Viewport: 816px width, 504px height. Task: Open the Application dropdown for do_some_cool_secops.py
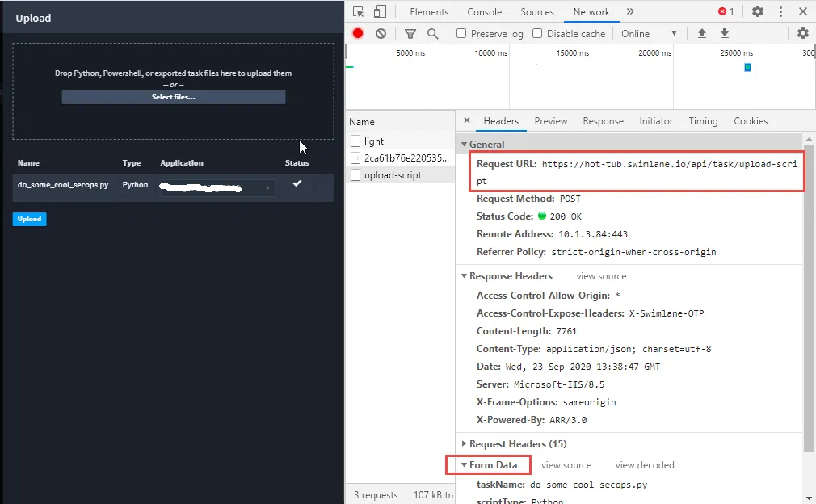(x=216, y=187)
